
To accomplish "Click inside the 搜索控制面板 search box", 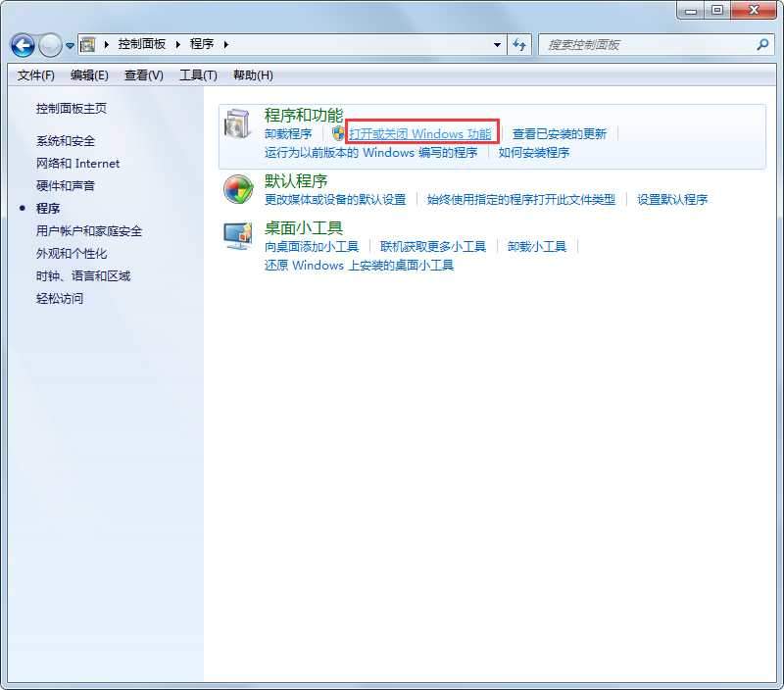I will coord(637,44).
